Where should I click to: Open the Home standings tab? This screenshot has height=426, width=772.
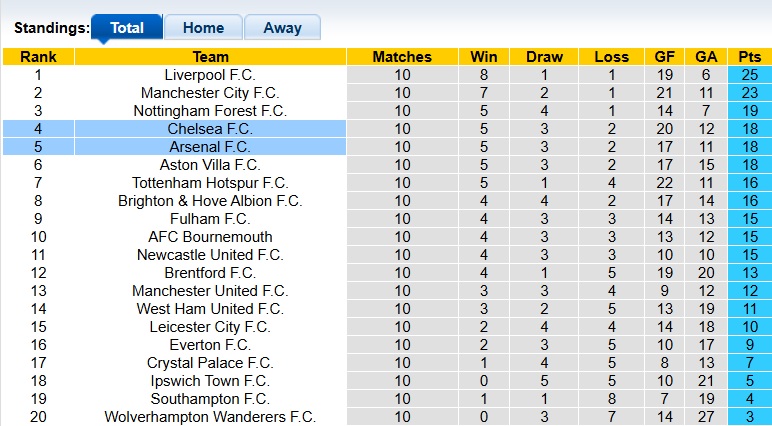click(203, 28)
